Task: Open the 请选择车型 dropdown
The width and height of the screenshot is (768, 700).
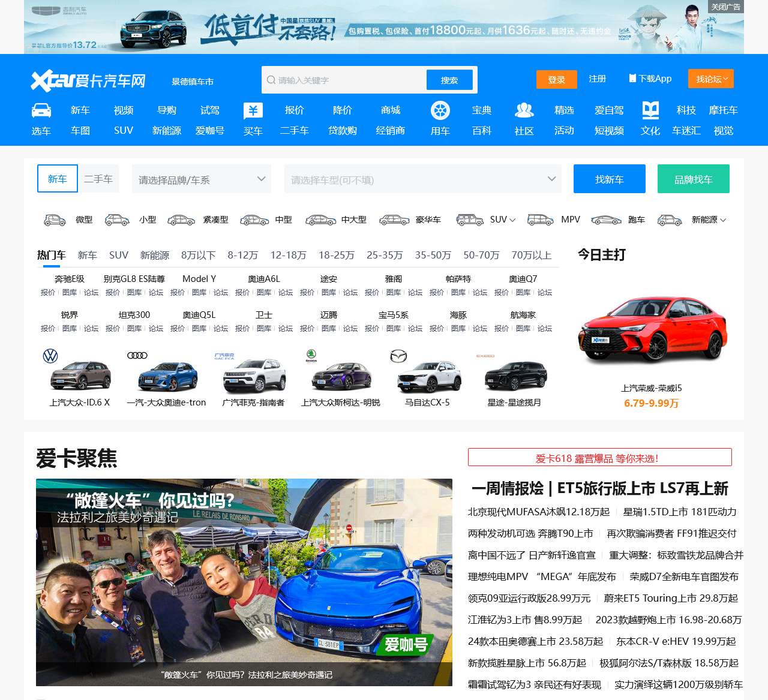Action: [x=423, y=179]
